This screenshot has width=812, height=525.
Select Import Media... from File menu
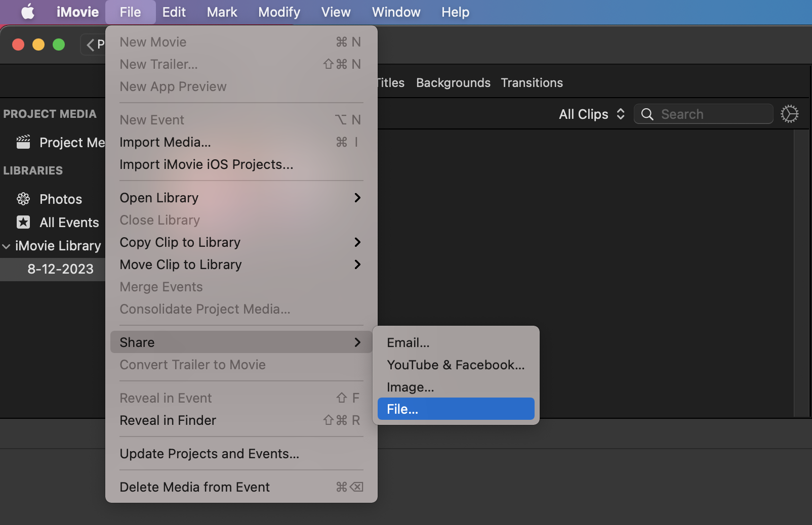coord(166,142)
